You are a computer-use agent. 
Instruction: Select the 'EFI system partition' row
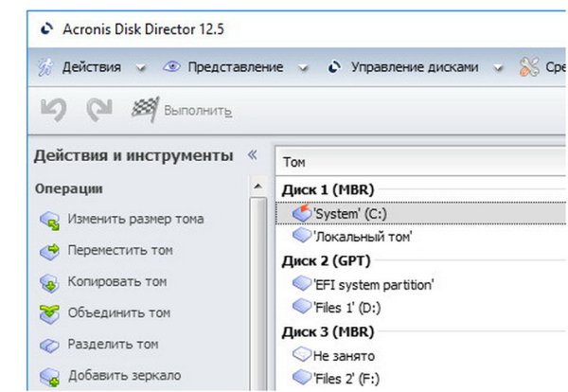click(421, 284)
